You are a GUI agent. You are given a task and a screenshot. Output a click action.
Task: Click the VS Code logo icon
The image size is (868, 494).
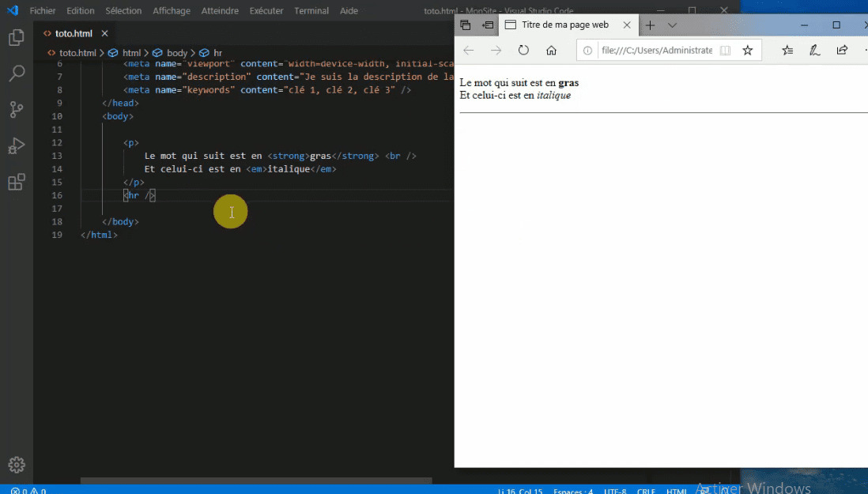click(x=12, y=10)
